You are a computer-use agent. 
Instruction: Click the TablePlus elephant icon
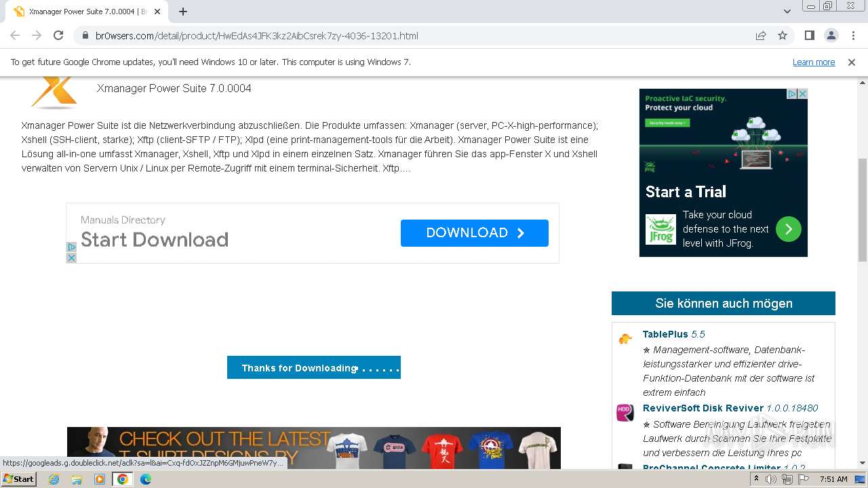[x=625, y=339]
